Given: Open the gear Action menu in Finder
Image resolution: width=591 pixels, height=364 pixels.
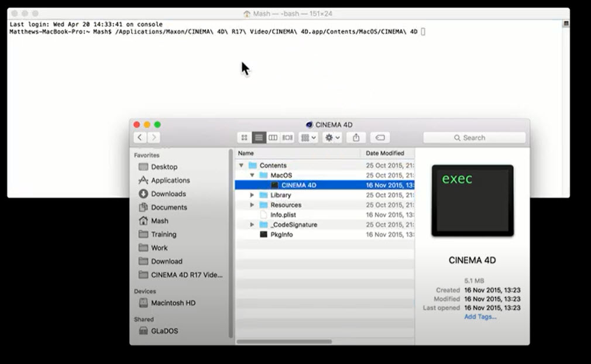Looking at the screenshot, I should [332, 138].
